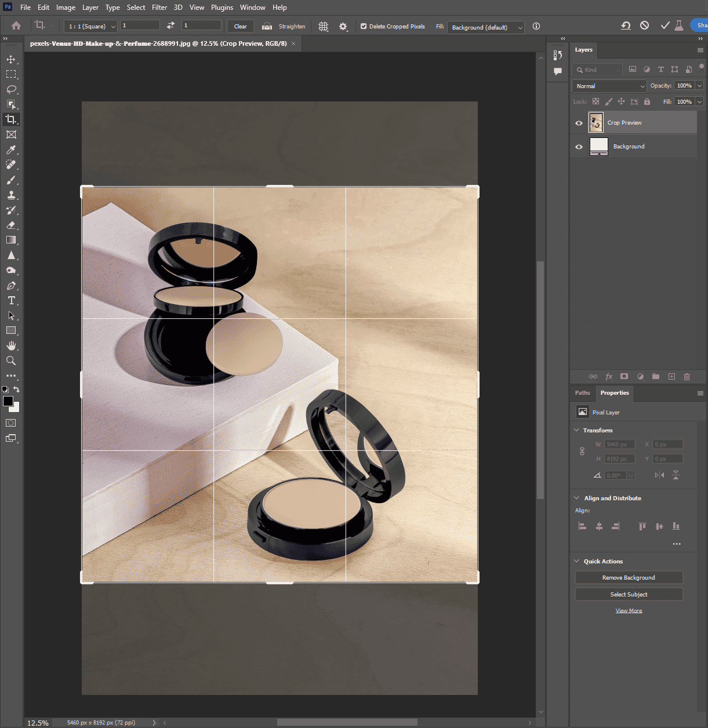
Task: Select the Move tool
Action: 11,59
